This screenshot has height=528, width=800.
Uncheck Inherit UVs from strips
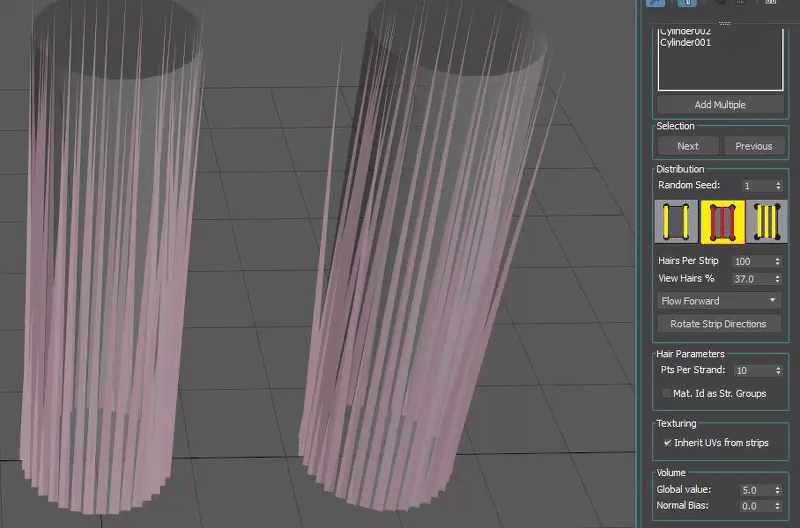(x=667, y=443)
